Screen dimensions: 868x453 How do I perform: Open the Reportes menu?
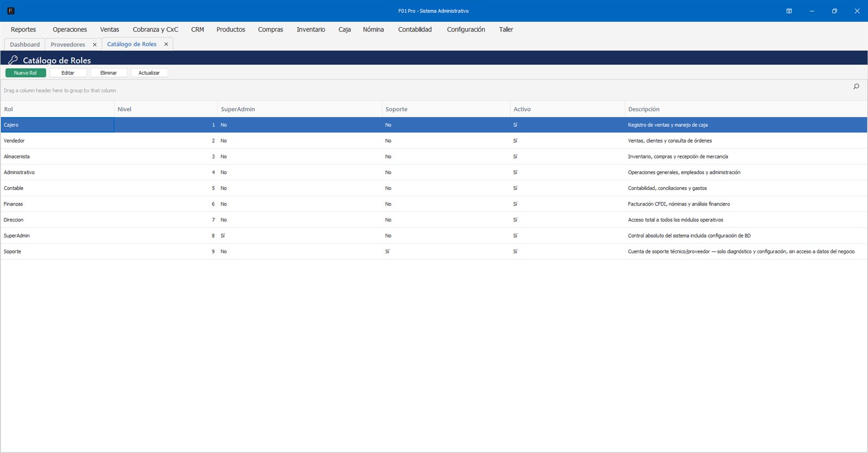[x=23, y=29]
